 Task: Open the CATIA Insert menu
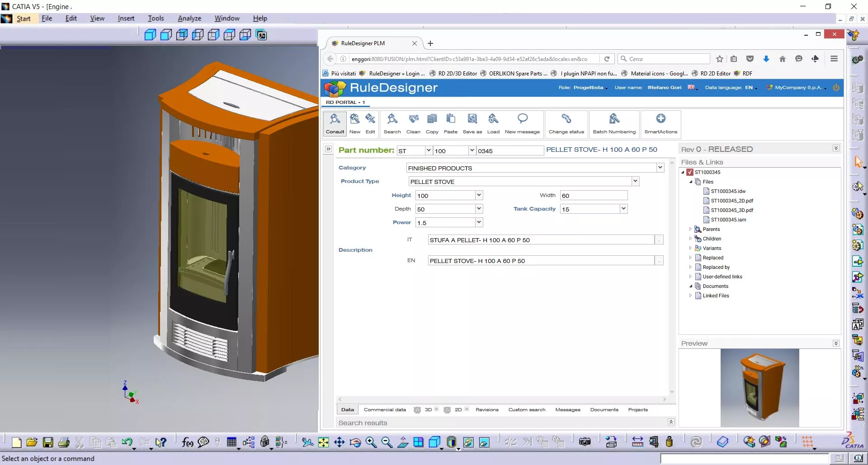pyautogui.click(x=126, y=19)
